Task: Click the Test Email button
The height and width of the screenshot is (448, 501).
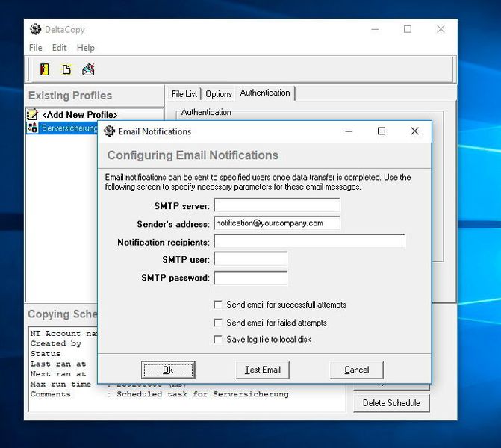Action: [262, 370]
